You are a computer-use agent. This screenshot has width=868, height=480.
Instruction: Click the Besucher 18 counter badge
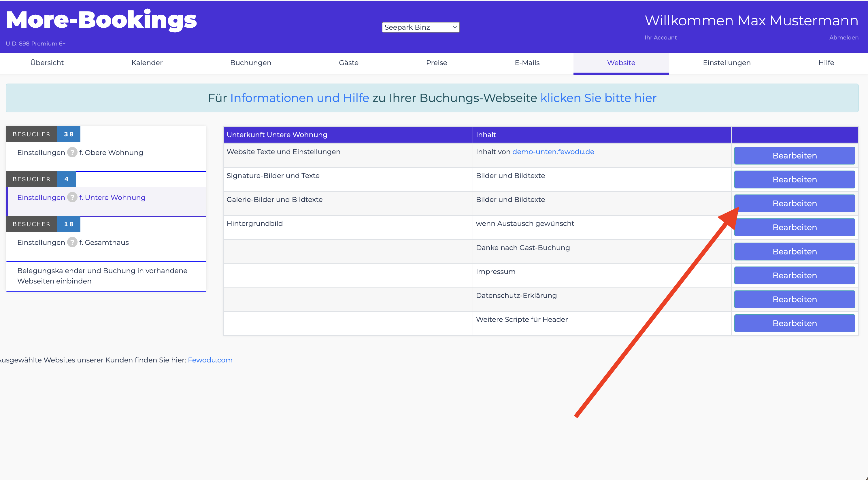pyautogui.click(x=43, y=224)
